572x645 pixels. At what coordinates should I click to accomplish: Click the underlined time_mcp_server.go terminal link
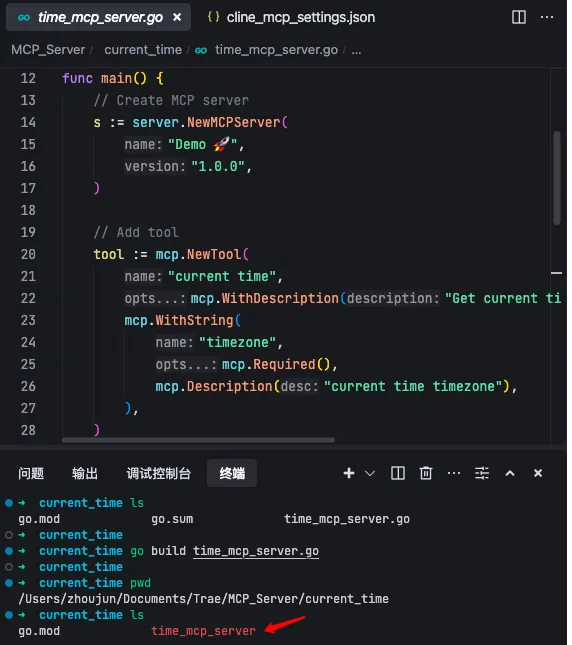coord(256,551)
